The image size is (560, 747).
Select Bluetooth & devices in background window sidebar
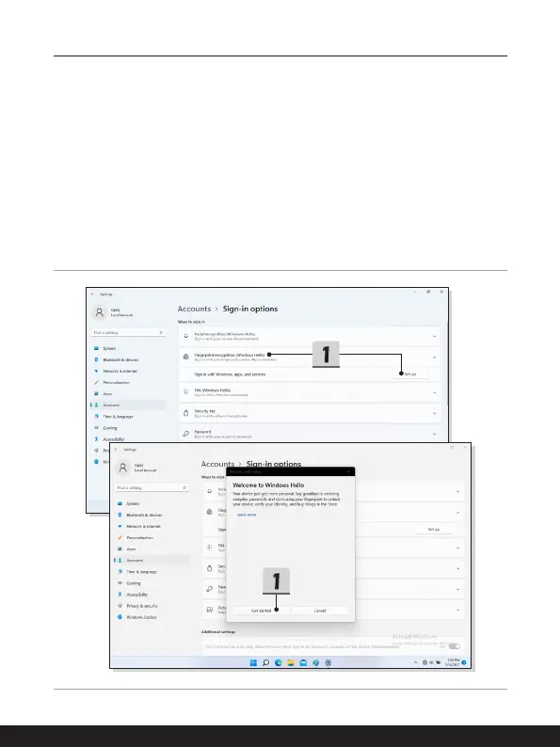[120, 359]
